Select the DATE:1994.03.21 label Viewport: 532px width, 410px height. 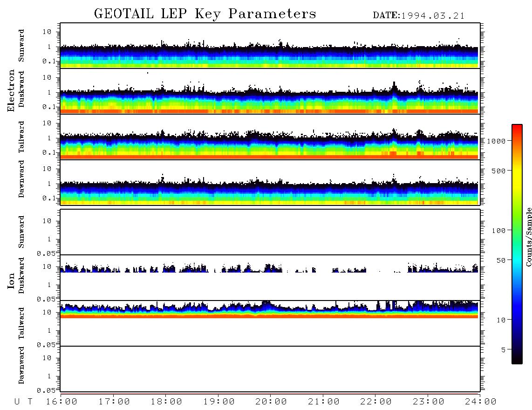tap(419, 16)
